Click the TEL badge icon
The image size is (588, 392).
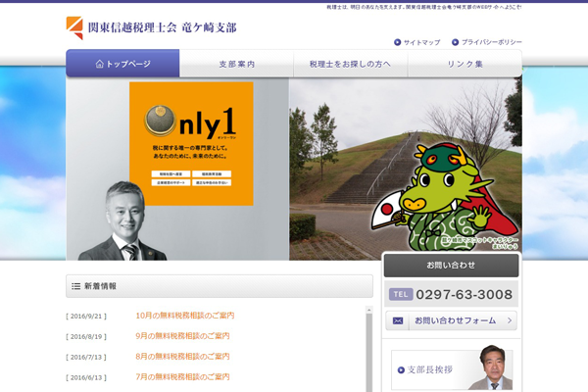(401, 294)
